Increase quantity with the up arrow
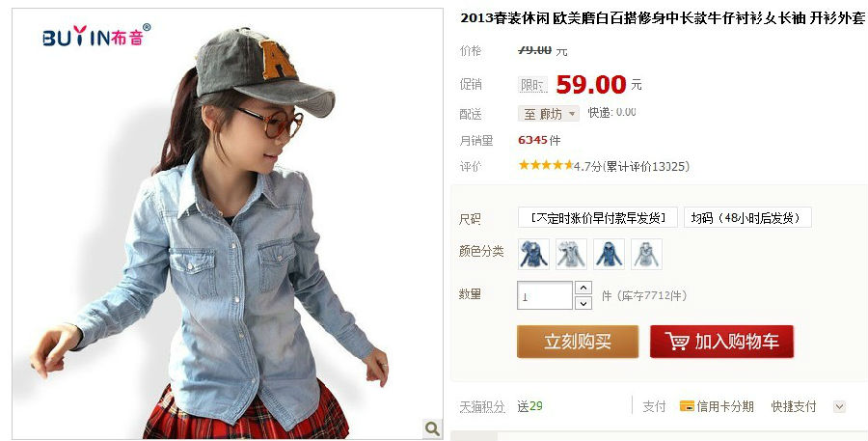The height and width of the screenshot is (441, 868). tap(583, 288)
